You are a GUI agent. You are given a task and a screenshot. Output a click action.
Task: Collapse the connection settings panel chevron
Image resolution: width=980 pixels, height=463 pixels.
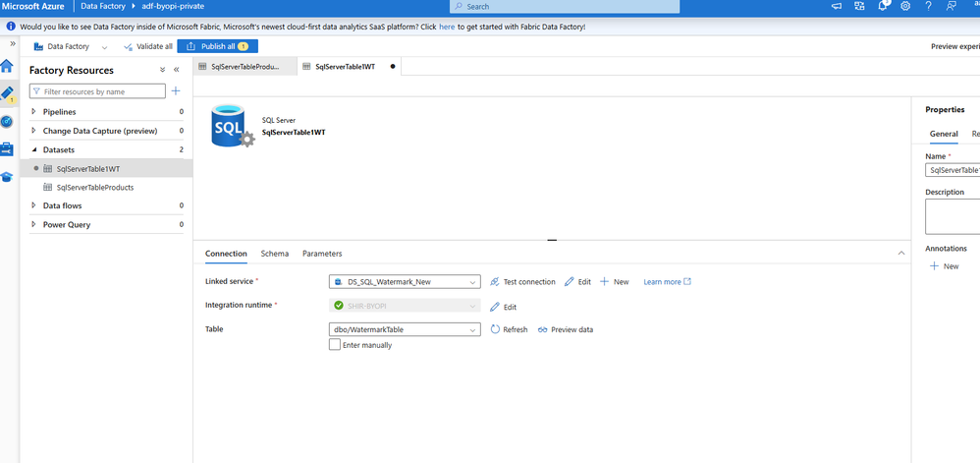click(x=901, y=254)
